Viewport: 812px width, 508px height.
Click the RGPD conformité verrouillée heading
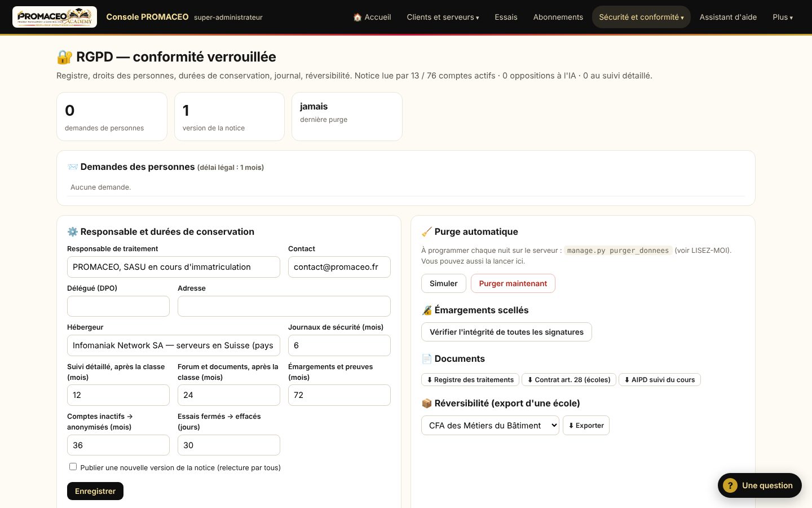[166, 57]
